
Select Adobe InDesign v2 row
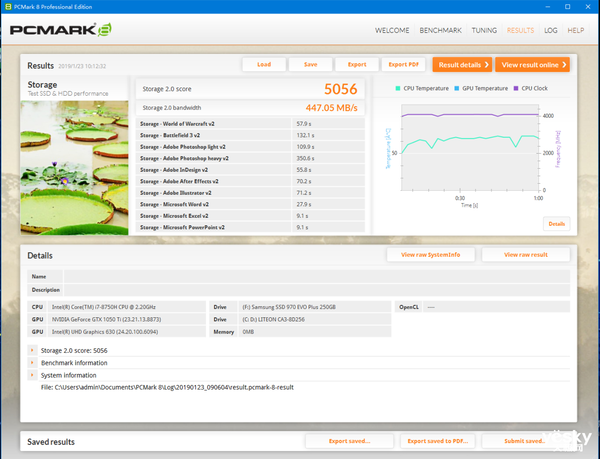point(250,170)
